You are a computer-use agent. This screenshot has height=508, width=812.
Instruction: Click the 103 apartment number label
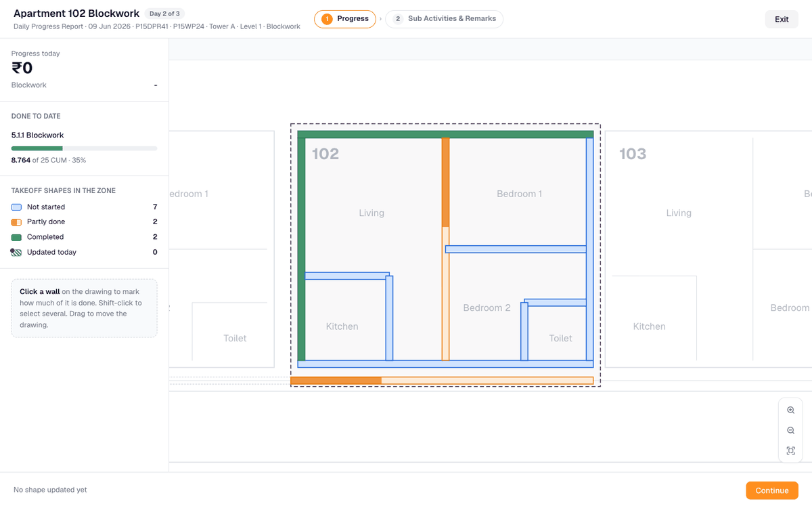pos(633,154)
